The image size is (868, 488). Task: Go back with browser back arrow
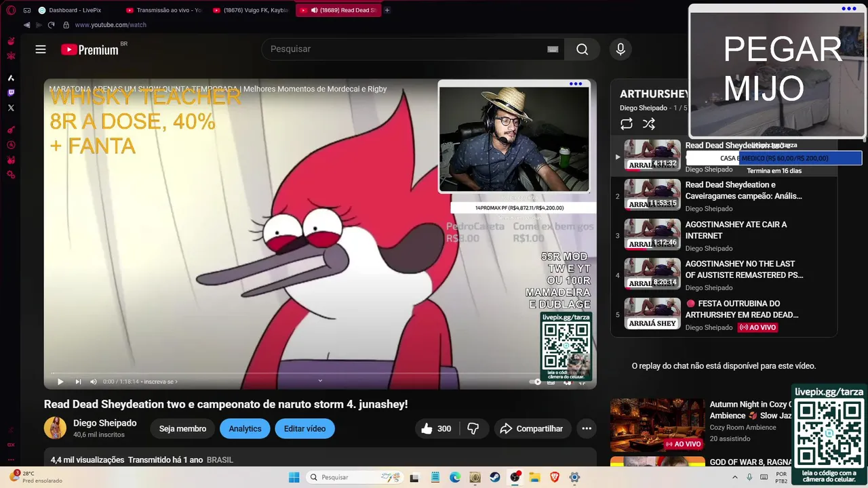coord(26,25)
